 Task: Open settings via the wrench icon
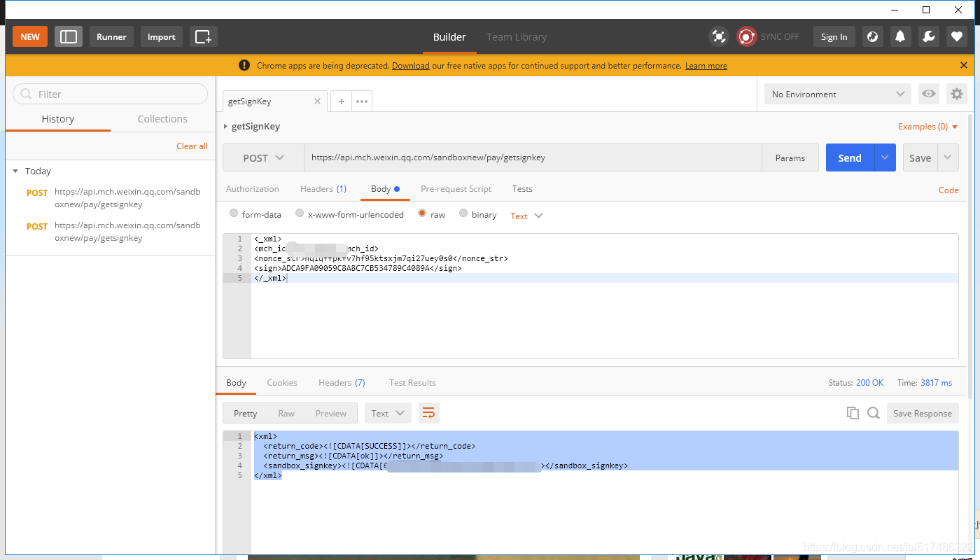929,36
